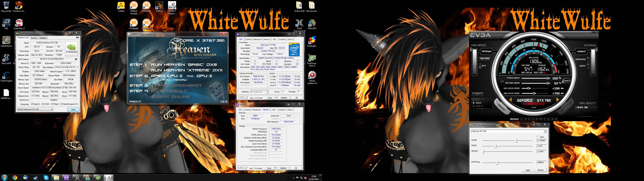
Task: Expand the Tools dropdown arrow in CPU-Z Memory window
Action: click(275, 168)
